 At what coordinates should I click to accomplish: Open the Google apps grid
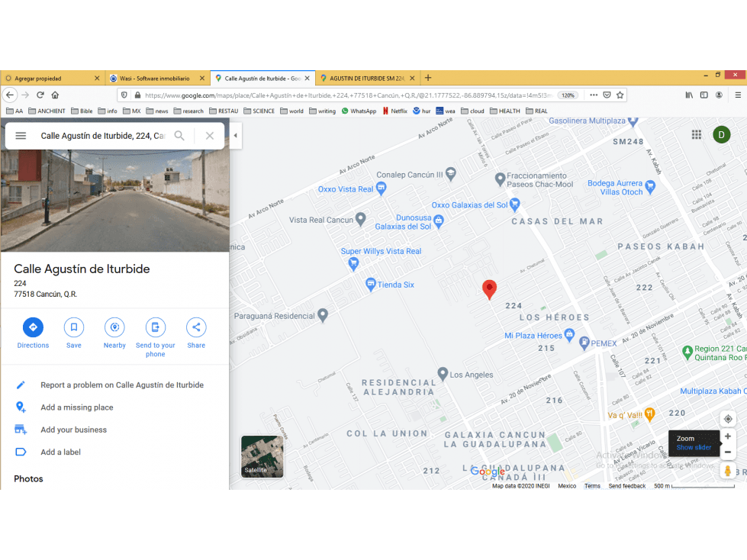tap(697, 135)
